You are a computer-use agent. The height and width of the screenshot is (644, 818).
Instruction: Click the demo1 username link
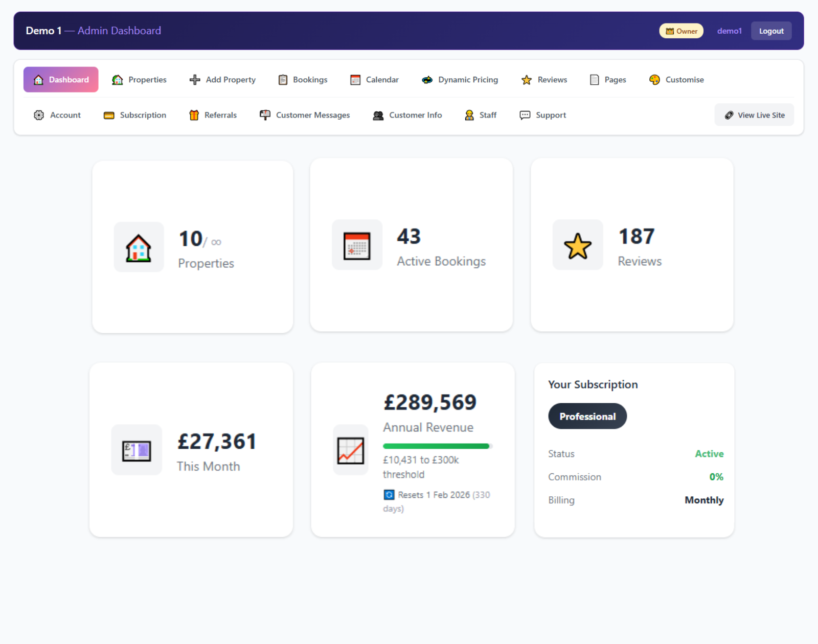tap(729, 31)
